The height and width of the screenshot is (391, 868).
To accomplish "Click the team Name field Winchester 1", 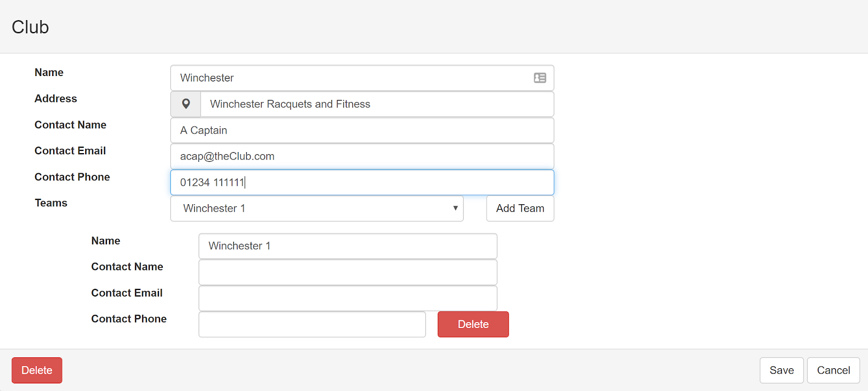I will click(x=348, y=246).
